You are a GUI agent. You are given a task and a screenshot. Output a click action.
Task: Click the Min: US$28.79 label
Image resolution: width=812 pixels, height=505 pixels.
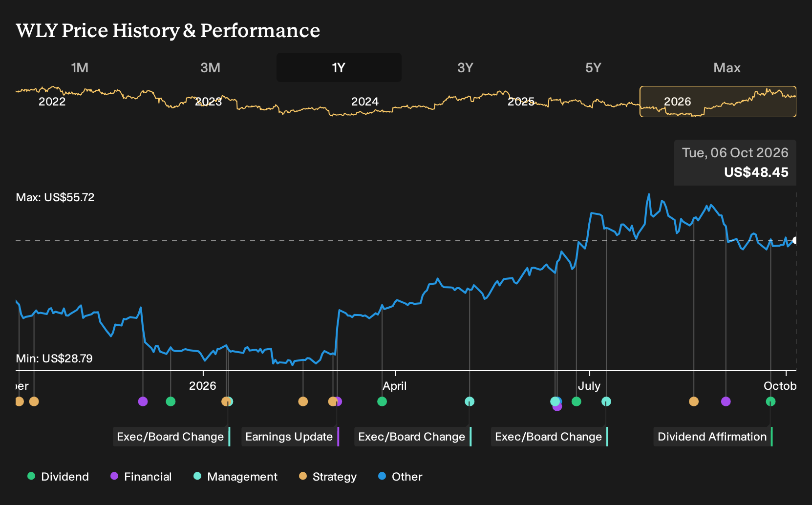point(54,358)
